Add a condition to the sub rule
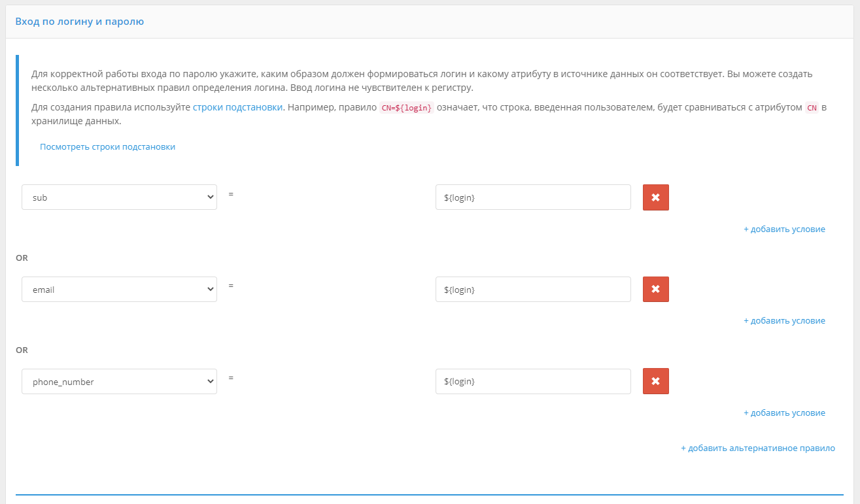This screenshot has width=860, height=504. tap(784, 229)
